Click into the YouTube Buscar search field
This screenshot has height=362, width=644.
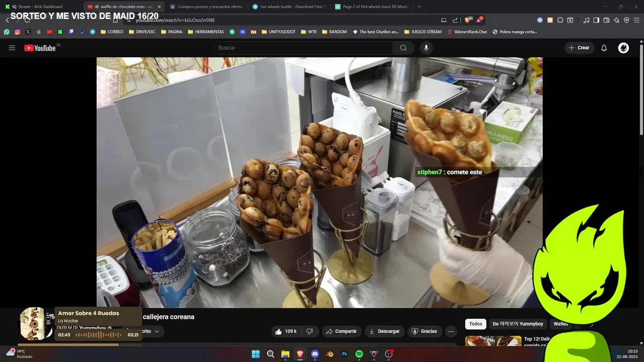coord(303,48)
